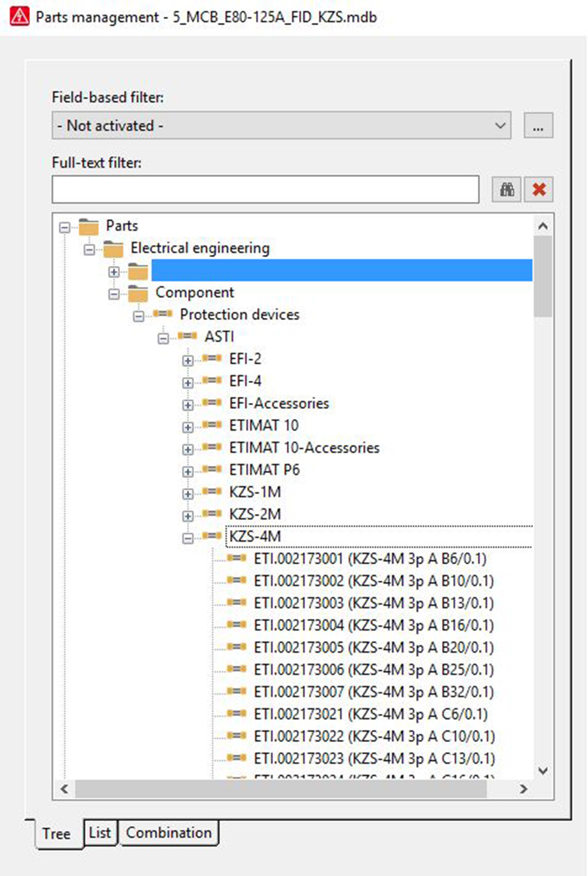This screenshot has width=588, height=876.
Task: Select part ETI.002173004 (KZS-4M 3p A B16/0.1)
Action: pos(374,625)
